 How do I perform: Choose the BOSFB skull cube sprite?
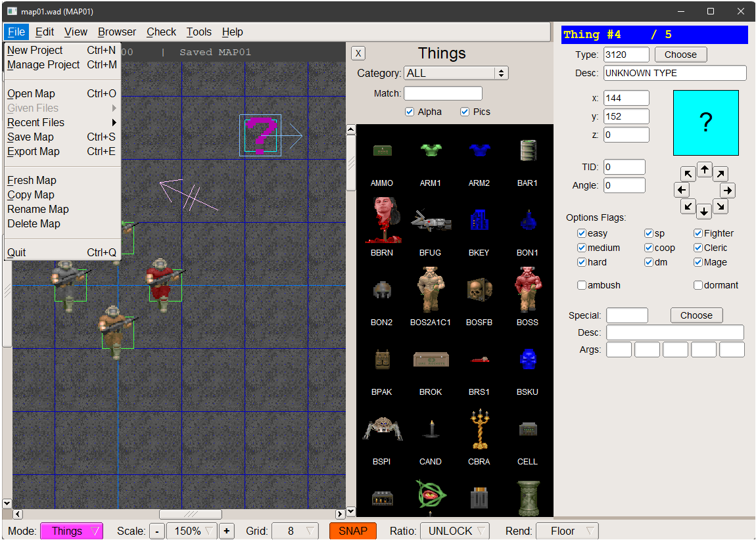pyautogui.click(x=479, y=290)
